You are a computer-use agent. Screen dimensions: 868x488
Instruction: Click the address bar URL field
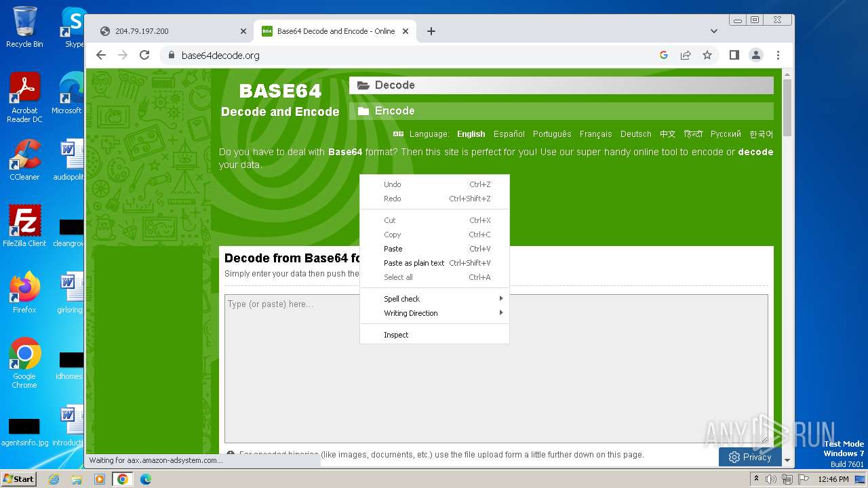[414, 55]
